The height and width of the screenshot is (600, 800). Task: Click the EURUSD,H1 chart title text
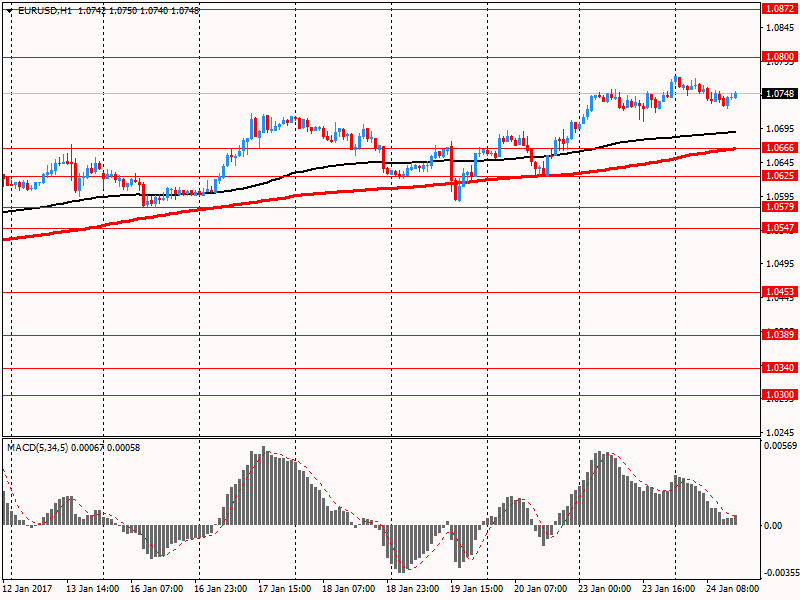(44, 11)
